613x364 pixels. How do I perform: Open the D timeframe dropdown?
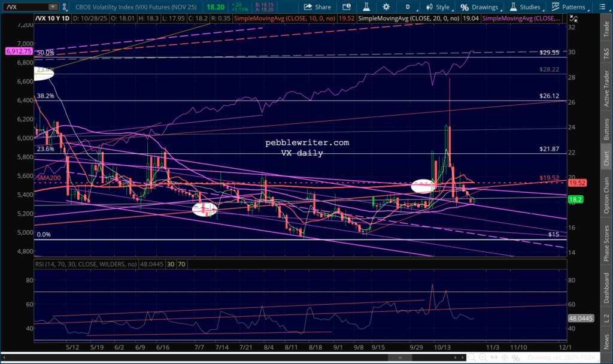click(x=409, y=7)
